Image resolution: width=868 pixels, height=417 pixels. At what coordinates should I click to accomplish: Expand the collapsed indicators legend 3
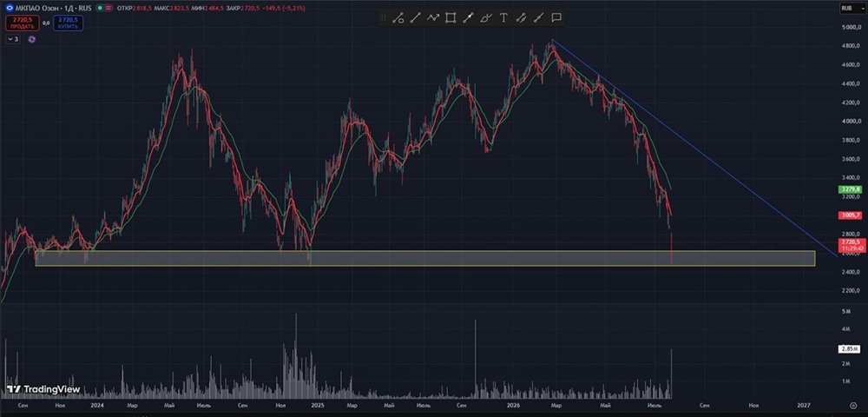pyautogui.click(x=13, y=39)
